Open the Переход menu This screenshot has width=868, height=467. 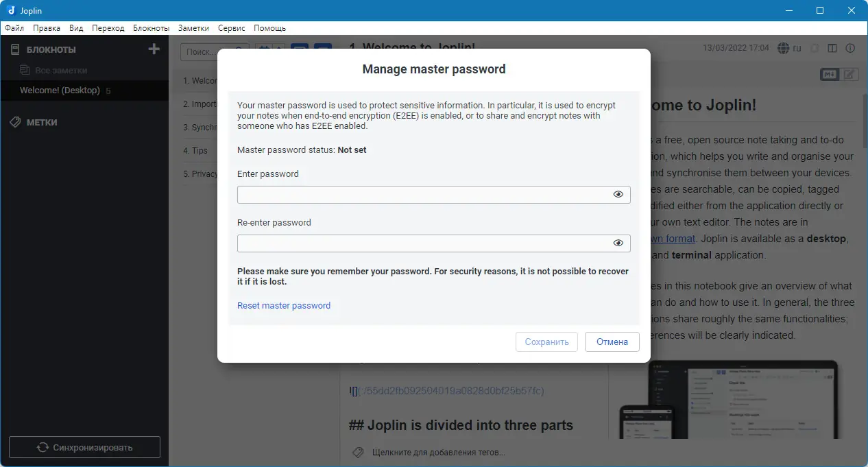click(x=108, y=28)
